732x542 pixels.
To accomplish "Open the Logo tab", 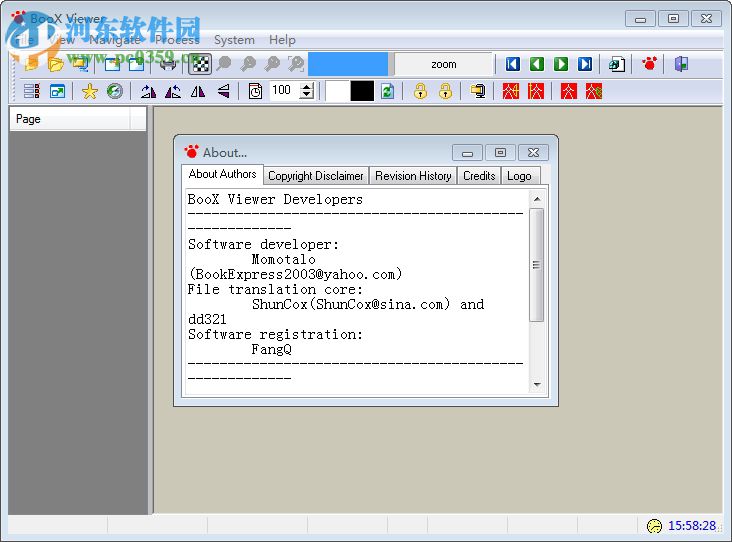I will pyautogui.click(x=519, y=176).
